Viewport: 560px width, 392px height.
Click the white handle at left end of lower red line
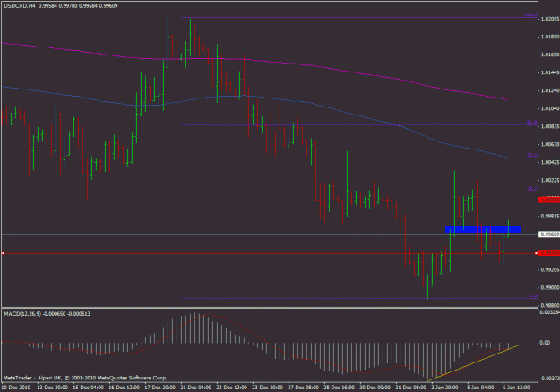tap(3, 253)
